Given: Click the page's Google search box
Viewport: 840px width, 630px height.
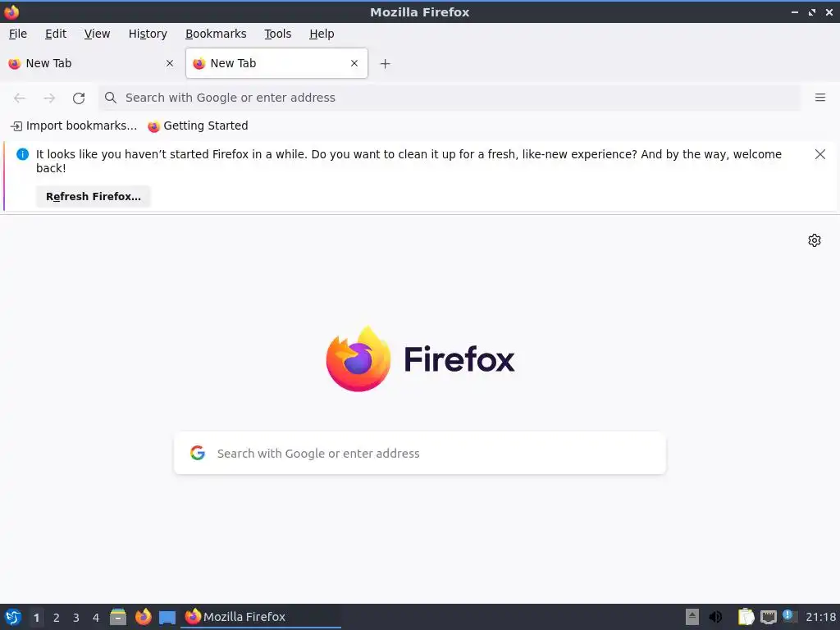Looking at the screenshot, I should click(420, 453).
